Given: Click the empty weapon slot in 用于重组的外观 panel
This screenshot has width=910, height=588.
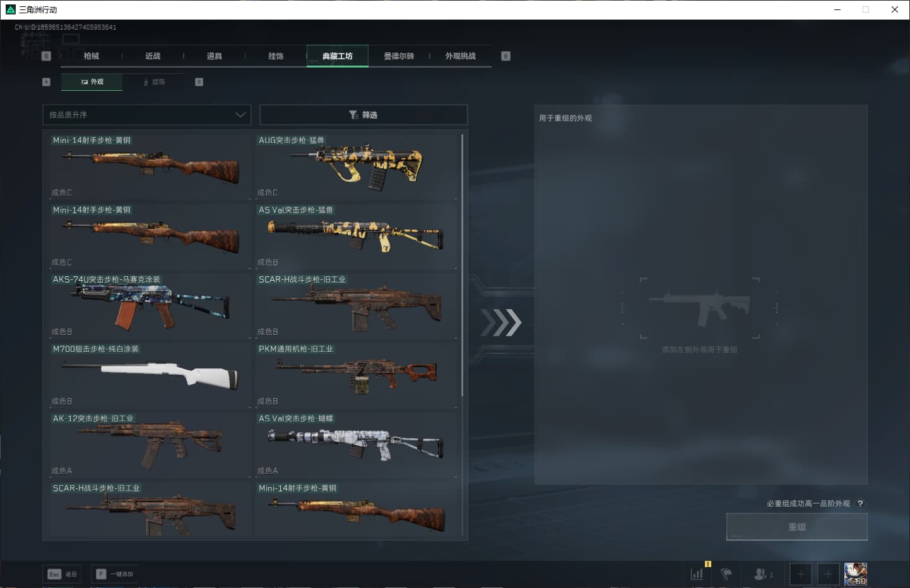Looking at the screenshot, I should (699, 308).
